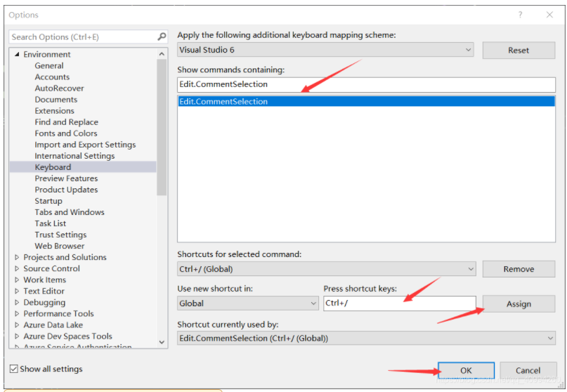Remove the selected shortcut

coord(519,269)
